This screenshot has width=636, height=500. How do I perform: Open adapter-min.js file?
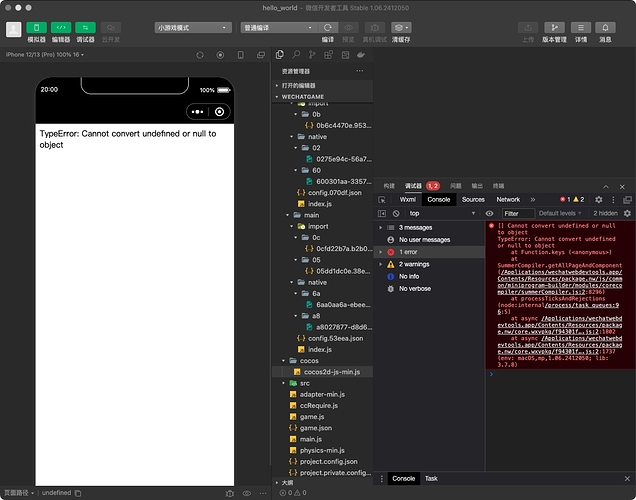(323, 394)
